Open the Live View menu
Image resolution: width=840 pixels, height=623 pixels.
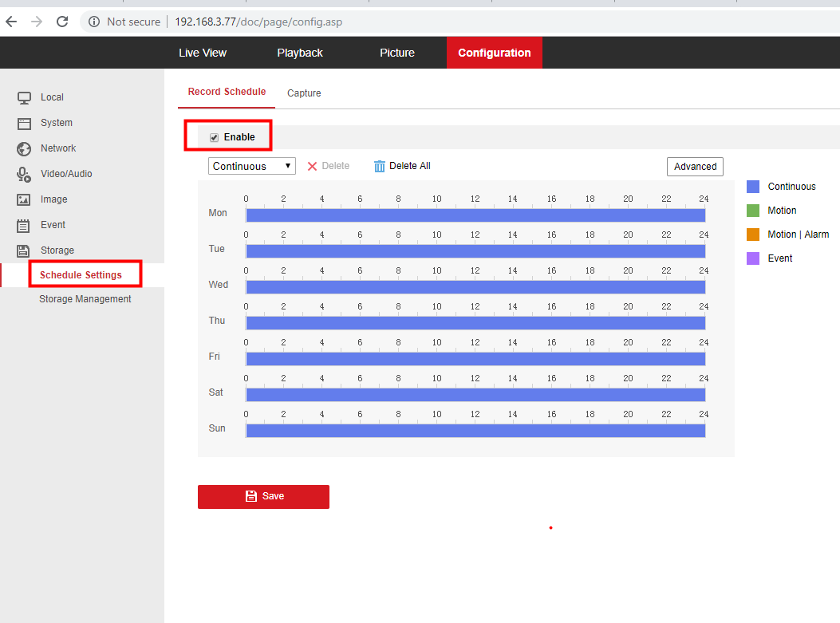(203, 53)
